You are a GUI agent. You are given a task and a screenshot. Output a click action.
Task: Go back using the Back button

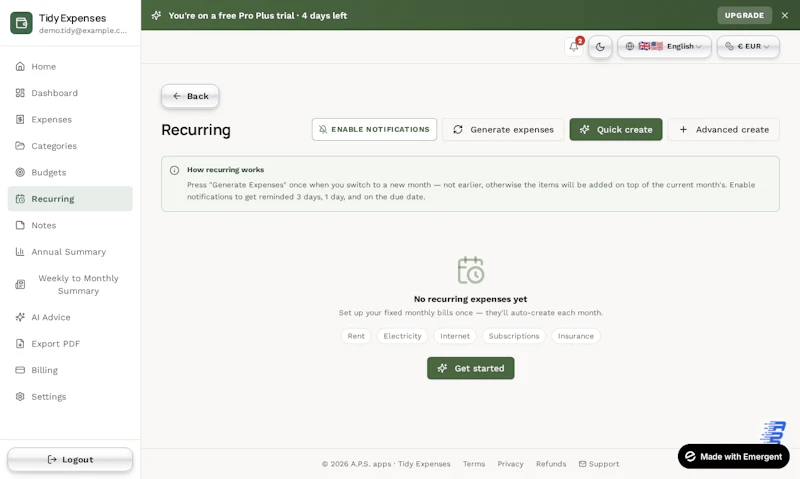[190, 96]
